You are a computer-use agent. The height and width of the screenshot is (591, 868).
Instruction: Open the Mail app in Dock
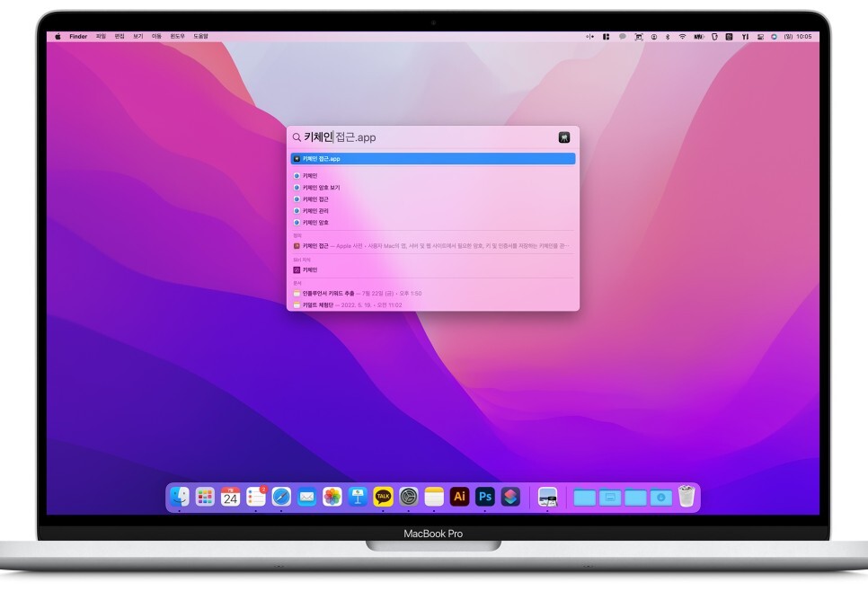coord(306,497)
